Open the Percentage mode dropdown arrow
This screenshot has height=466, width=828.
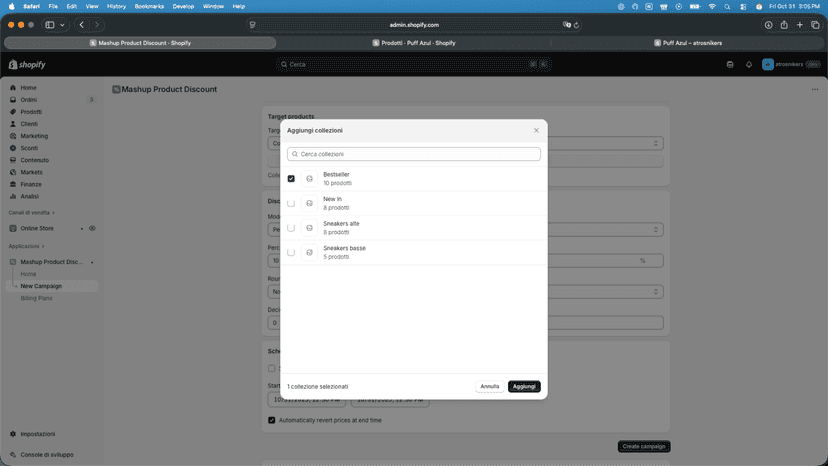point(656,229)
